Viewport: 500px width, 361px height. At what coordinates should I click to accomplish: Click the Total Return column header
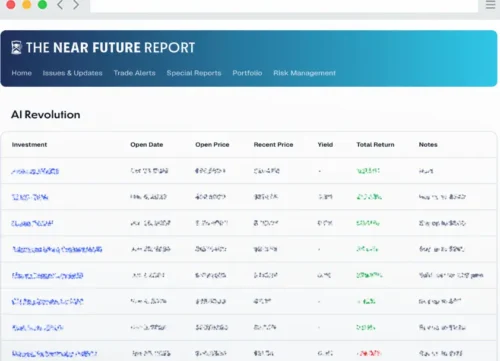click(375, 145)
